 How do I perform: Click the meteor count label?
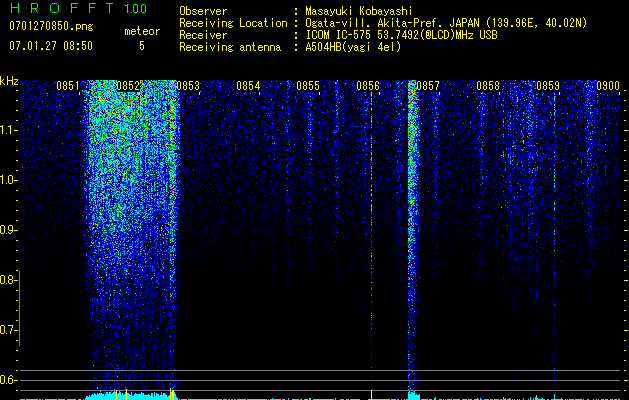(x=142, y=31)
